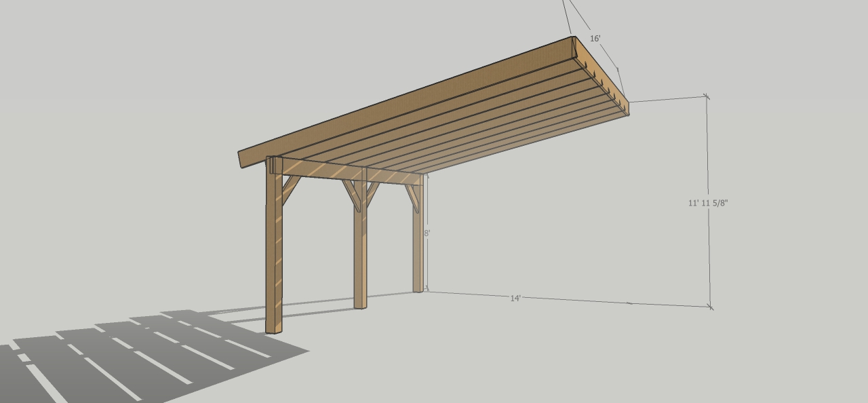Click the bottom endpoint of the height dimension
The image size is (868, 403).
point(711,307)
